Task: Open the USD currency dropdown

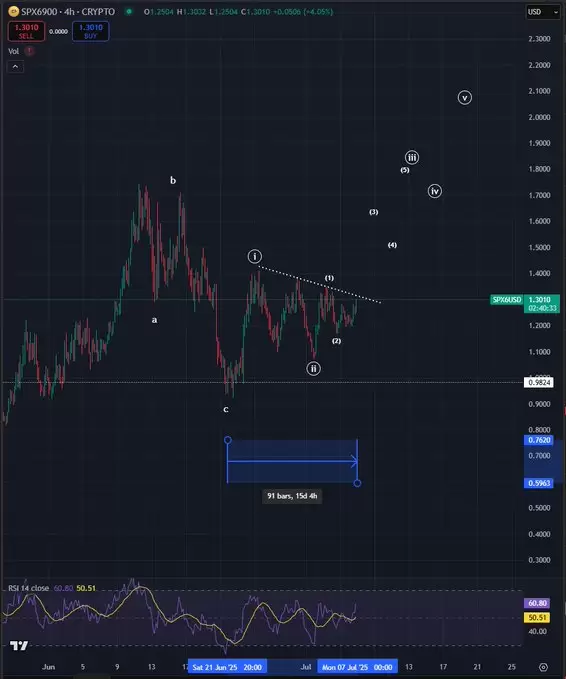Action: click(x=543, y=12)
